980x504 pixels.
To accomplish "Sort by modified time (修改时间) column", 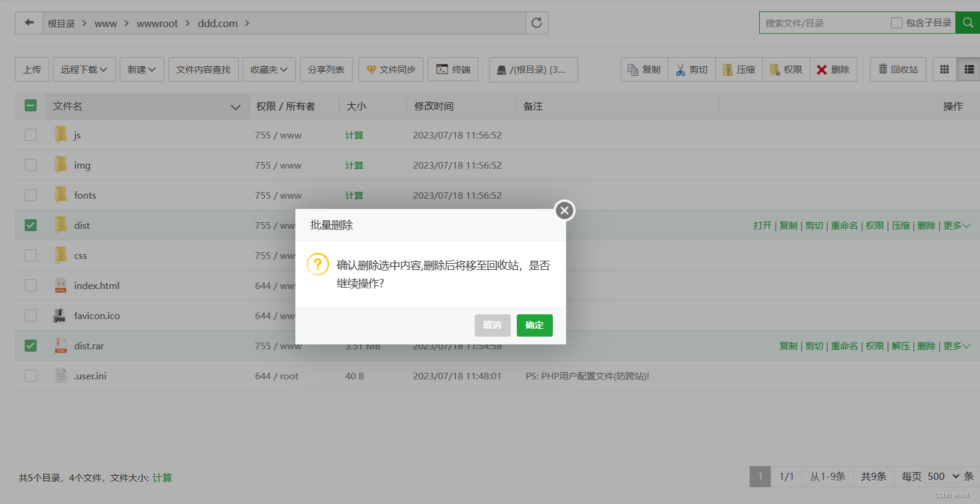I will coord(434,106).
